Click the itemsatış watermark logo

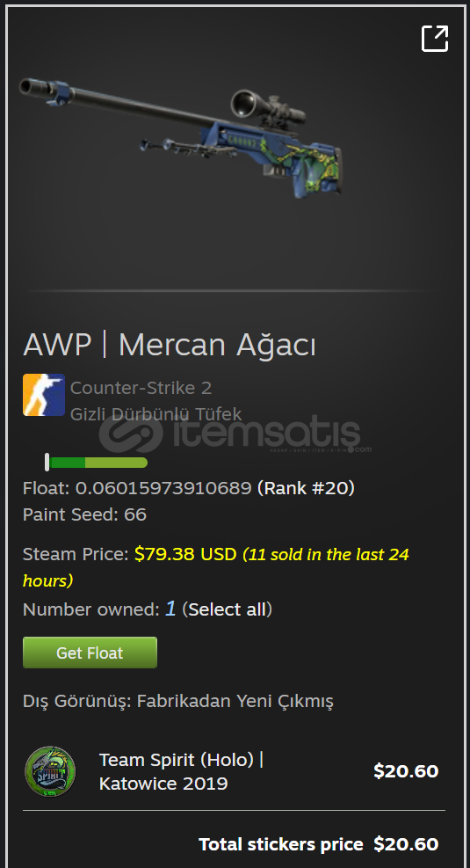[235, 434]
